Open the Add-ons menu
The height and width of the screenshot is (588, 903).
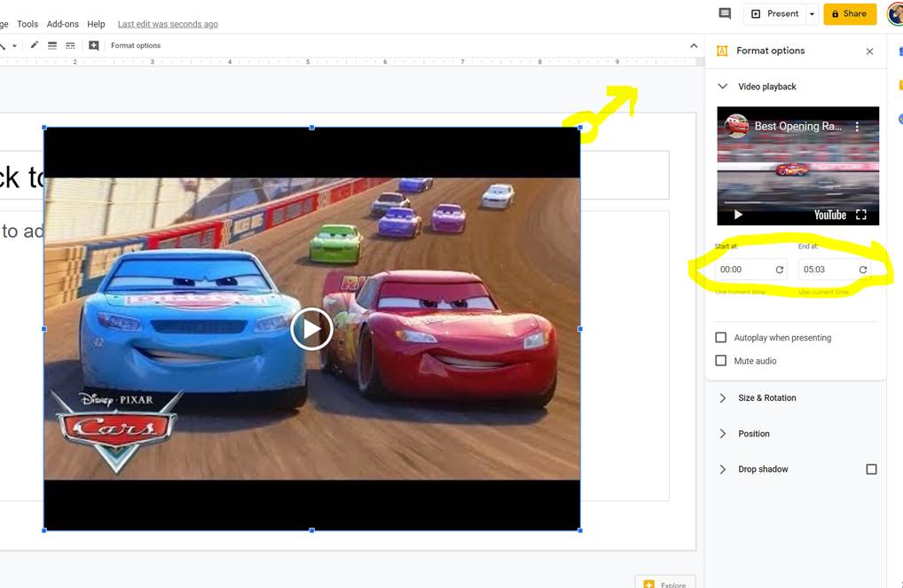tap(62, 24)
